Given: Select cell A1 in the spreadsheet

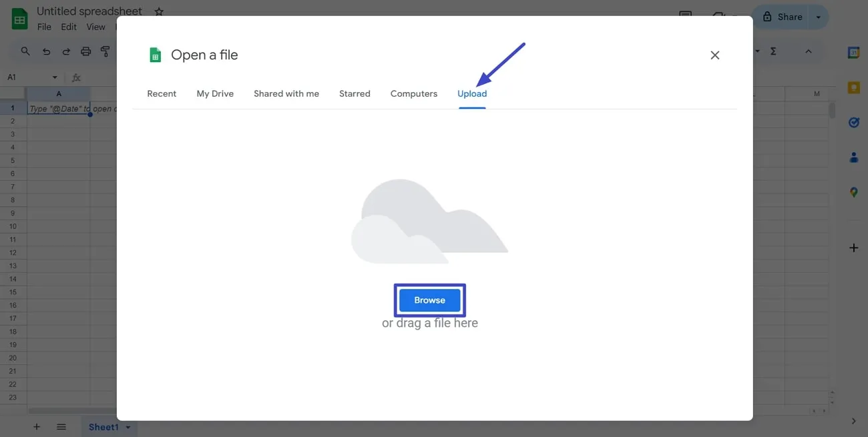Looking at the screenshot, I should pyautogui.click(x=59, y=108).
